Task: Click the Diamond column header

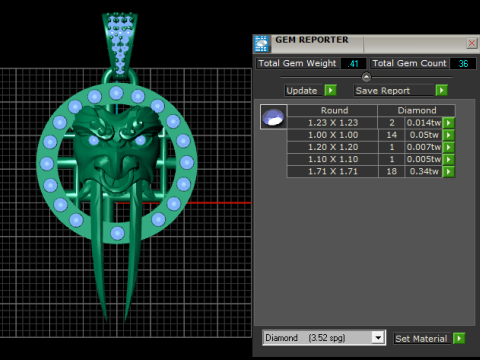Action: tap(416, 110)
